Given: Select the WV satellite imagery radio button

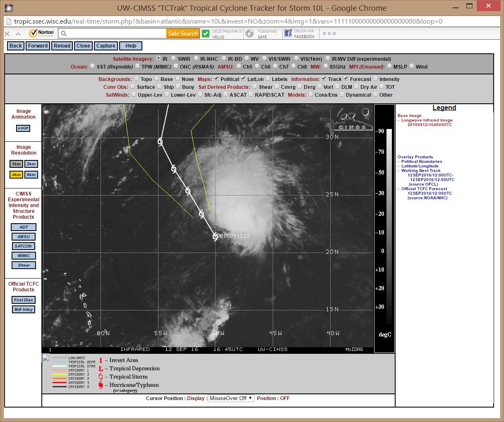Looking at the screenshot, I should click(x=247, y=58).
